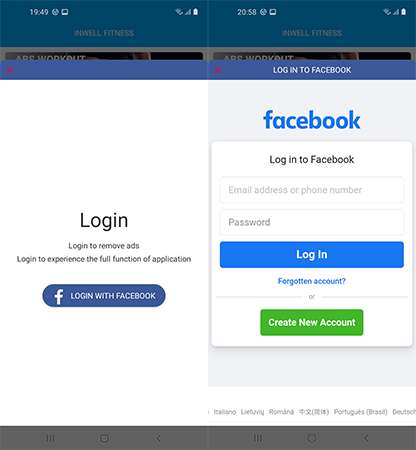The height and width of the screenshot is (450, 416).
Task: Tap recent apps icon on left phone
Action: point(50,438)
